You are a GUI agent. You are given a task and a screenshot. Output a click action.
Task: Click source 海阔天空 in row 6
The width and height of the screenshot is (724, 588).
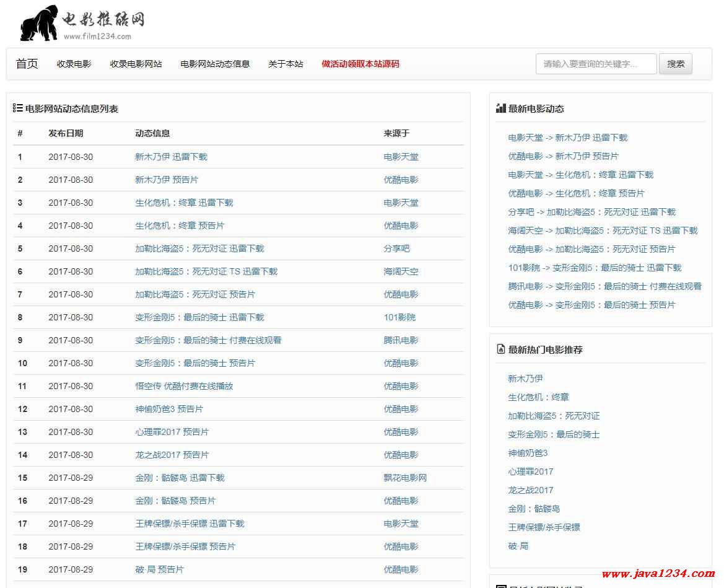(401, 271)
